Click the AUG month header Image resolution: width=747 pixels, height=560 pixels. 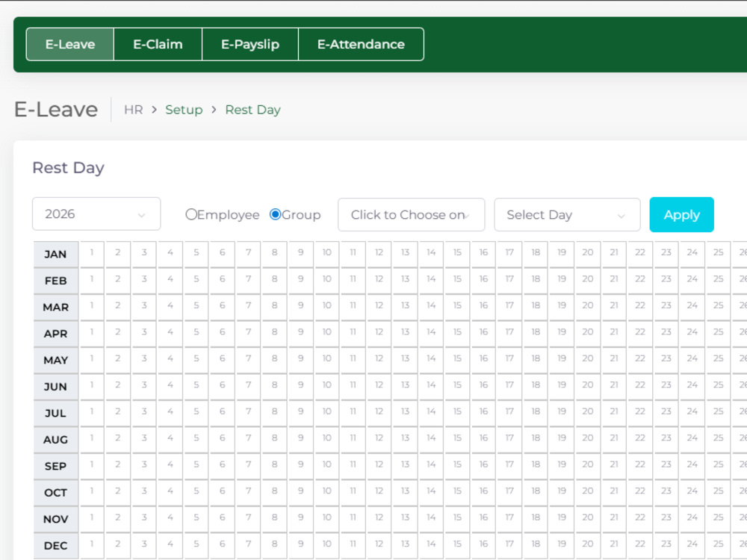(x=56, y=440)
